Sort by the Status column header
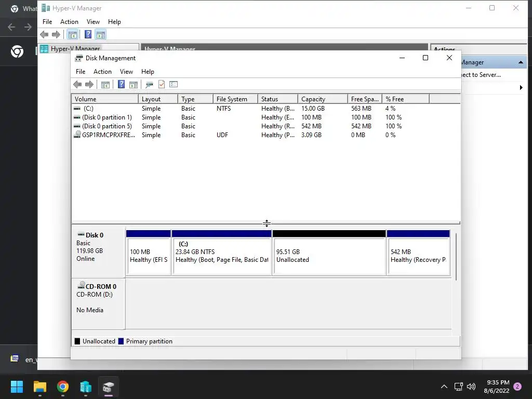The width and height of the screenshot is (532, 399). (278, 99)
